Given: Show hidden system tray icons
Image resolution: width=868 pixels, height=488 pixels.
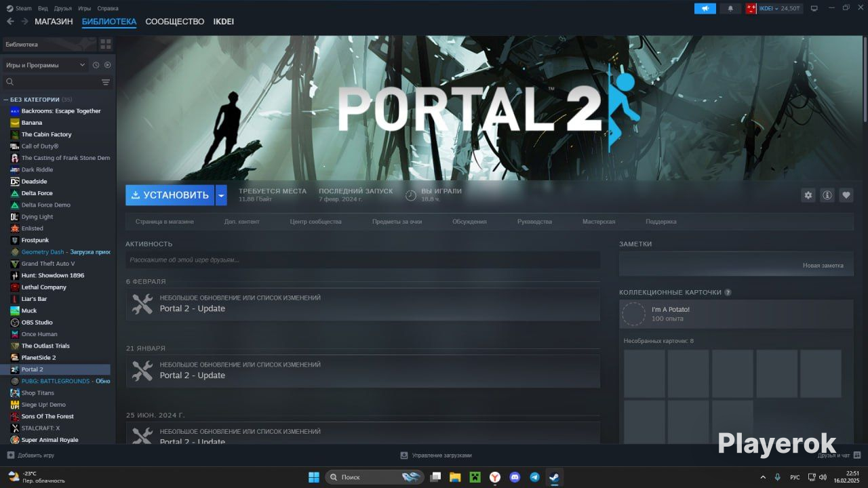Looking at the screenshot, I should coord(763,477).
